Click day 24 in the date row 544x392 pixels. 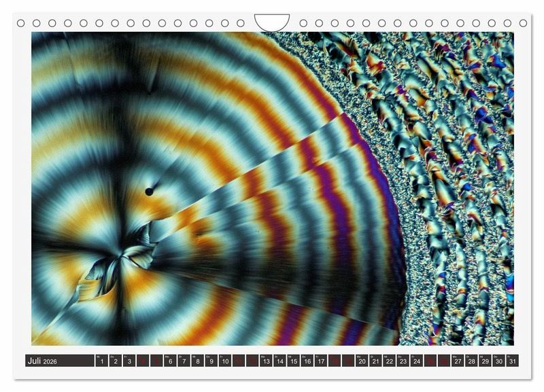pyautogui.click(x=417, y=361)
